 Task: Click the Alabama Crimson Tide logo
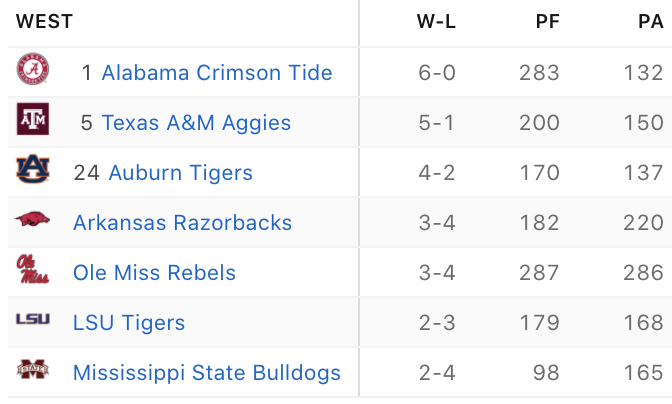[x=33, y=69]
